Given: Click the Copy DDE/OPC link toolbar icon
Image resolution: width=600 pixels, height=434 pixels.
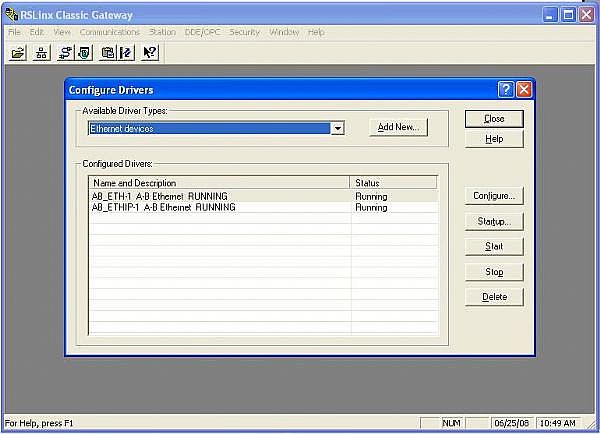Looking at the screenshot, I should click(x=126, y=53).
